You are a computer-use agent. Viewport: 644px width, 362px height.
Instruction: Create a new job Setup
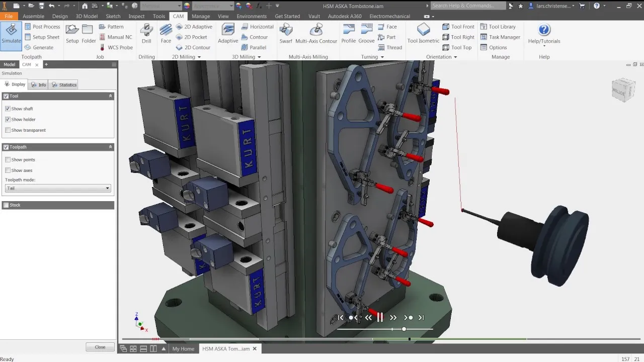72,34
